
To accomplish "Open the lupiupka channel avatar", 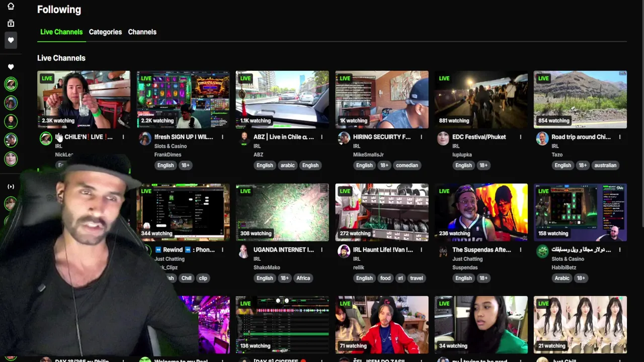I will click(443, 139).
